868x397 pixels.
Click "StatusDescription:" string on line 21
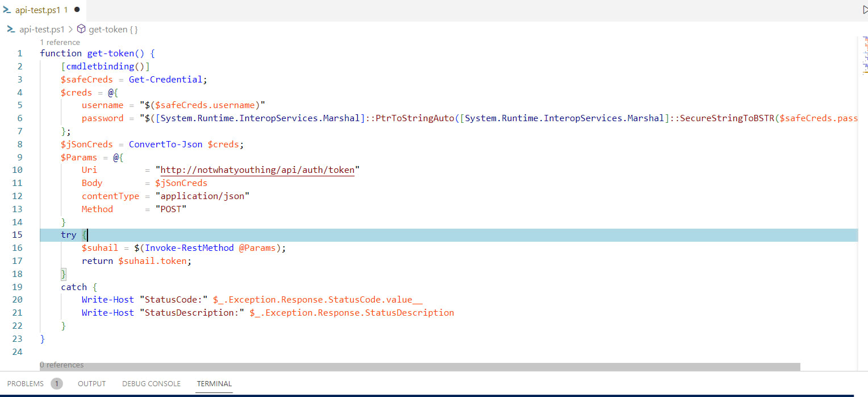click(x=192, y=313)
